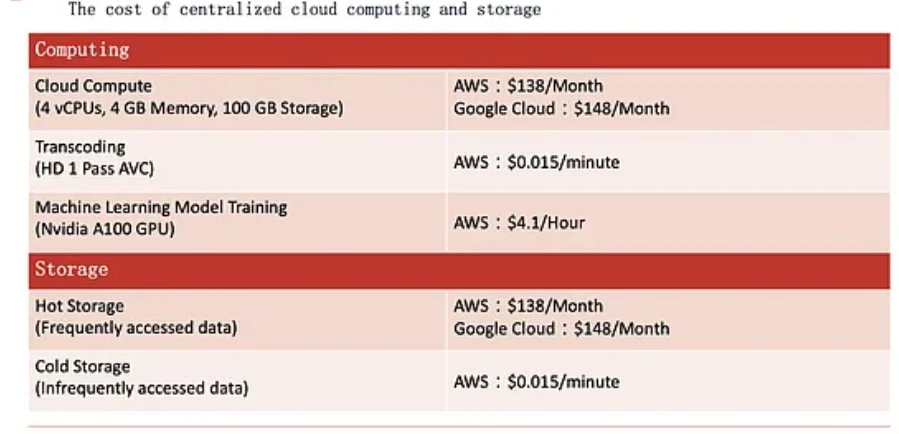Viewport: 899px width, 434px height.
Task: Select the Transcoding row label
Action: [80, 147]
